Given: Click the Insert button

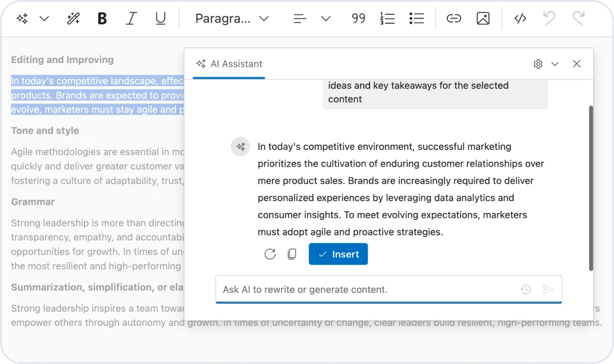Looking at the screenshot, I should click(339, 254).
